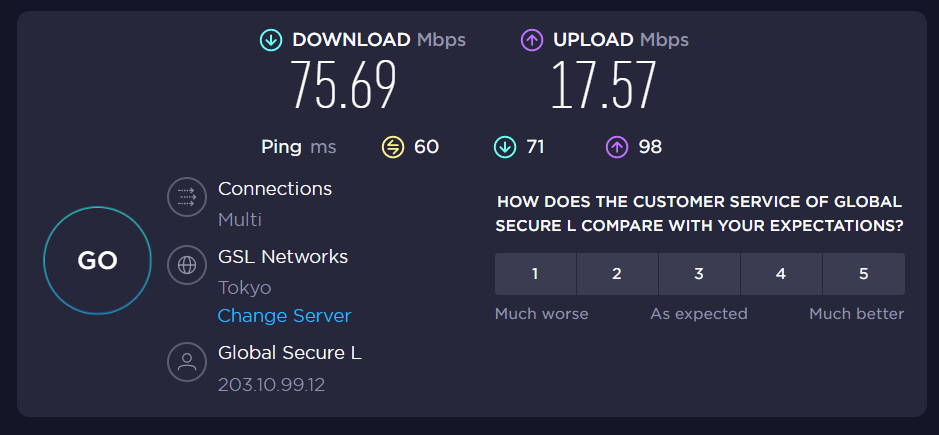Click the 75.69 download speed result

[x=344, y=86]
